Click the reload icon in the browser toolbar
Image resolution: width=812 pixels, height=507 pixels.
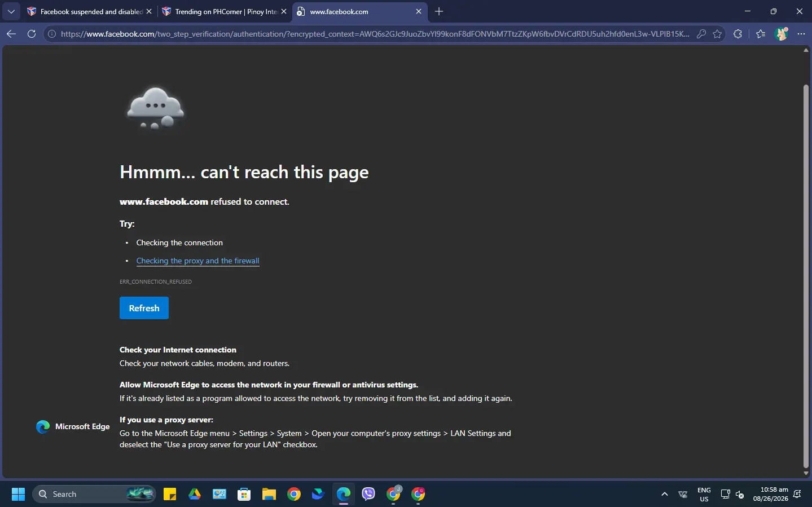point(32,34)
